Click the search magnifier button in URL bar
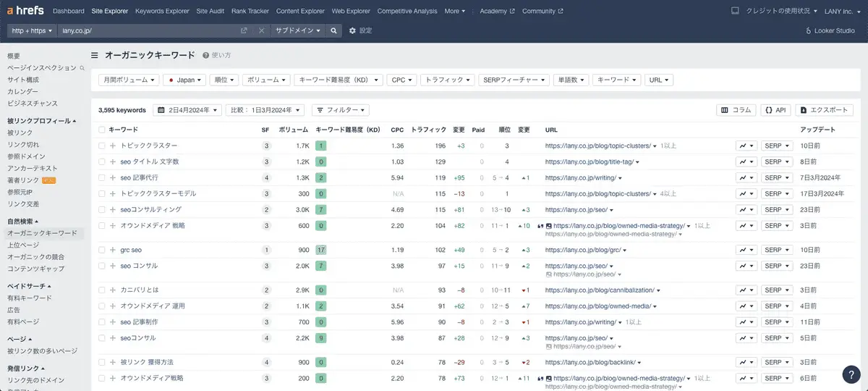Screen dimensions: 868x391 333,31
